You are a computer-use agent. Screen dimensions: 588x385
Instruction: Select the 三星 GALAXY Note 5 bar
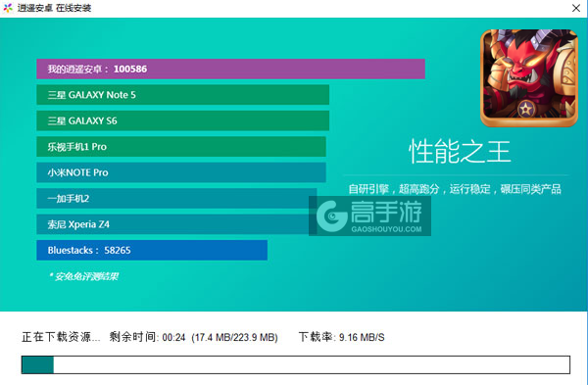pyautogui.click(x=182, y=95)
